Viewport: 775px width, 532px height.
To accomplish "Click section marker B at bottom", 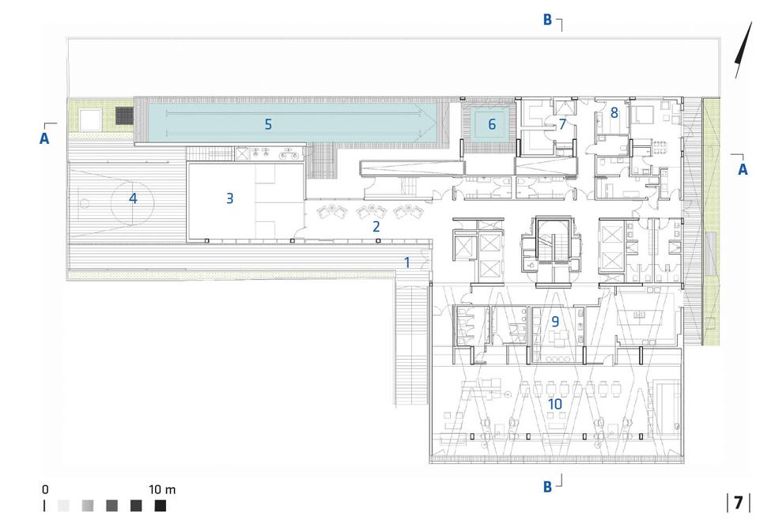I will click(x=547, y=486).
